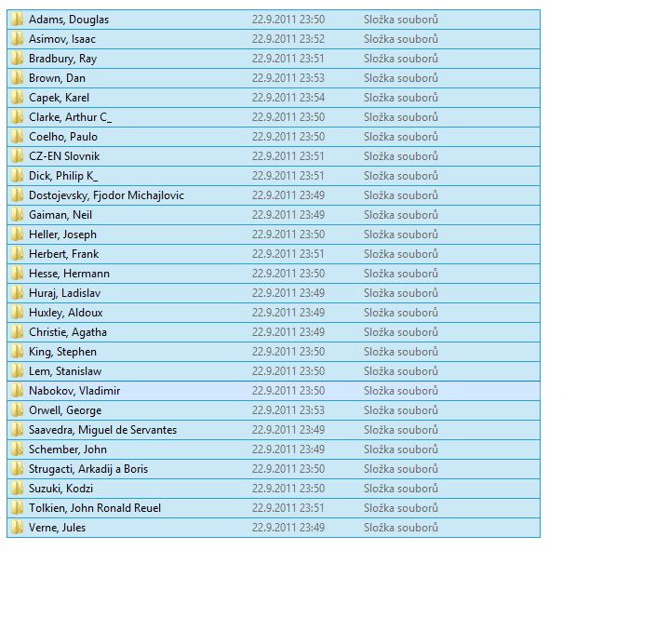
Task: Click the folder icon beside Verne, Jules
Action: [x=17, y=528]
